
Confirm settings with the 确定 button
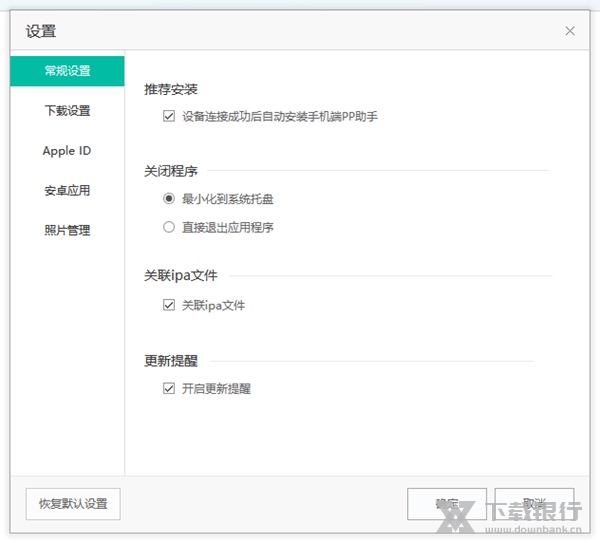tap(447, 504)
